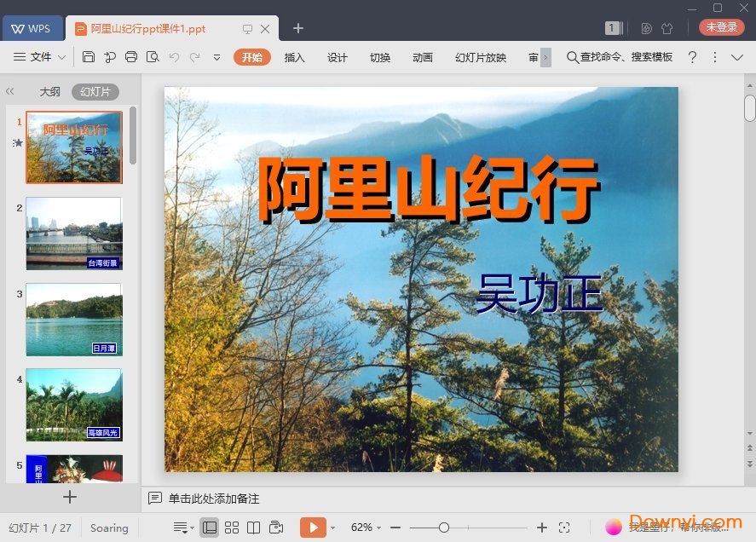Open print preview with magnifier icon
Viewport: 756px width, 542px height.
tap(154, 57)
